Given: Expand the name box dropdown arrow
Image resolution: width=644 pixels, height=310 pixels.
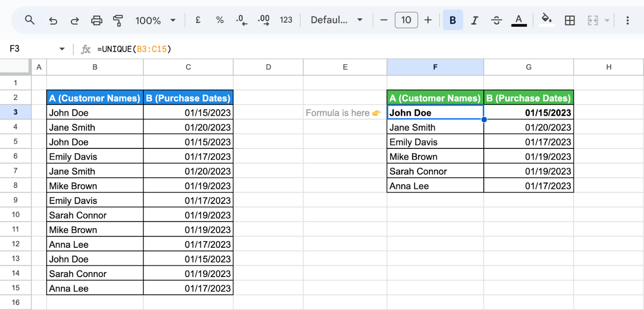Looking at the screenshot, I should [x=62, y=49].
